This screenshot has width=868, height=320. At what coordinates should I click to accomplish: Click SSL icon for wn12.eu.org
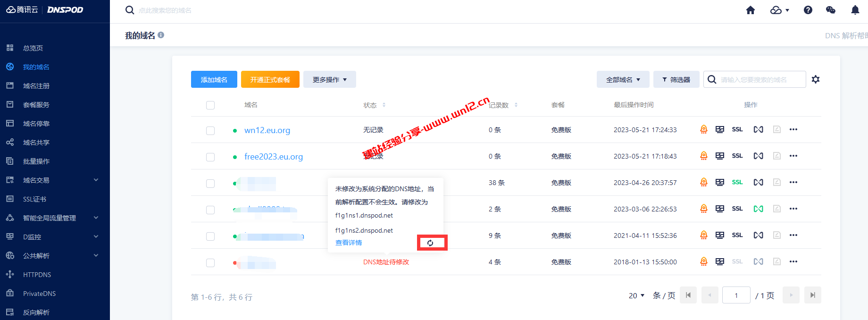pos(737,129)
